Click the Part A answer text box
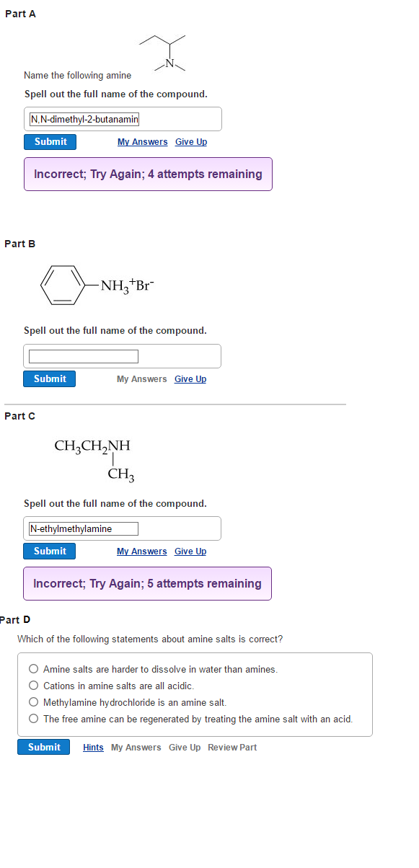Screen dimensions: 419x868 (x=123, y=118)
